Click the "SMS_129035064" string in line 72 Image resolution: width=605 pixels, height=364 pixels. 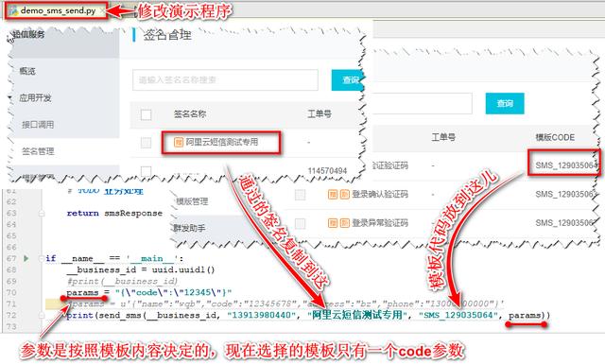tap(458, 316)
